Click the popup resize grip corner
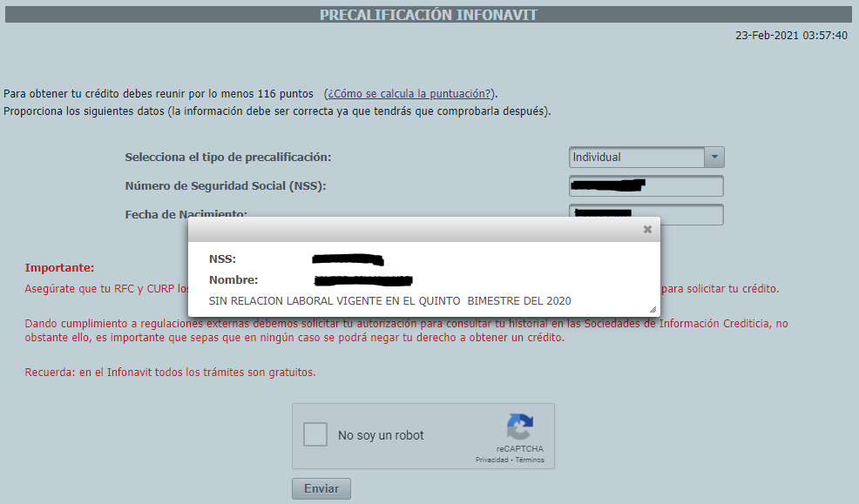The height and width of the screenshot is (504, 859). pos(653,309)
